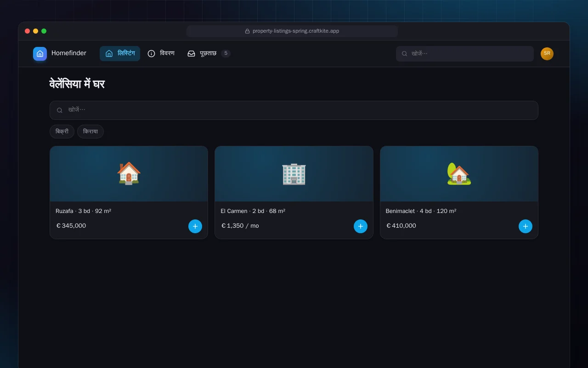Click the Homefinder logo icon

[x=40, y=54]
